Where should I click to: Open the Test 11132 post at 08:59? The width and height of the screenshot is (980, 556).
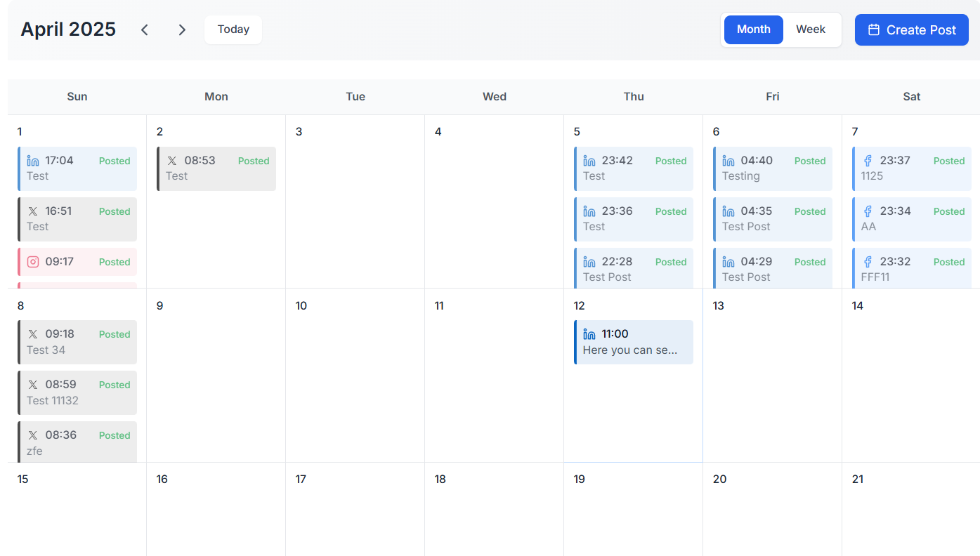pyautogui.click(x=77, y=393)
